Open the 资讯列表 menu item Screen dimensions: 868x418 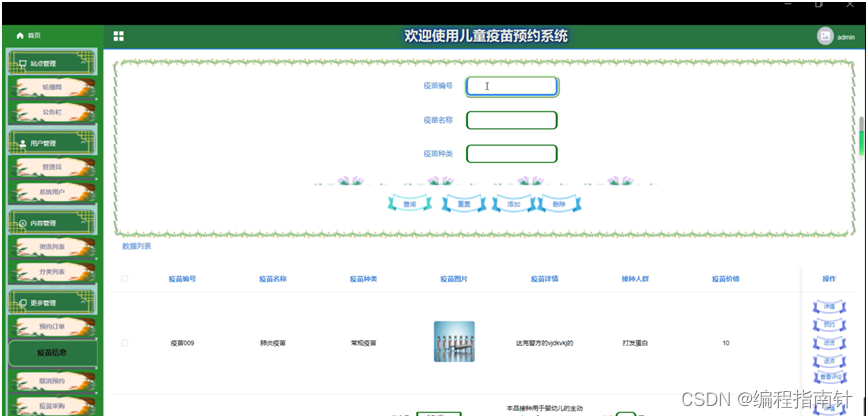pos(52,247)
